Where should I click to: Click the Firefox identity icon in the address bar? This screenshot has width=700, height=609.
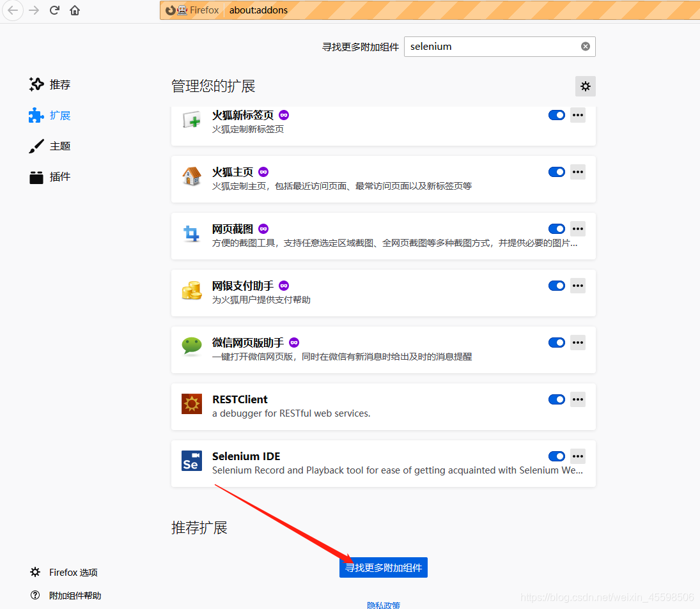click(170, 10)
